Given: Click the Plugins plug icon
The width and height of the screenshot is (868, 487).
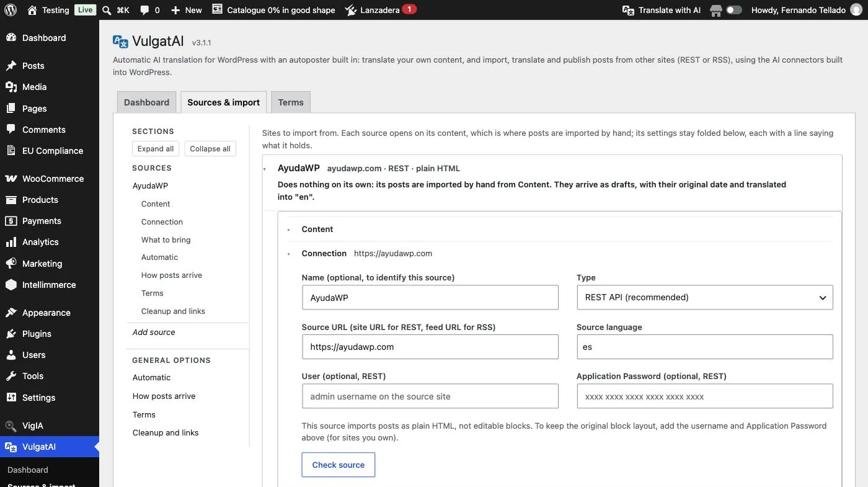Looking at the screenshot, I should coord(11,334).
